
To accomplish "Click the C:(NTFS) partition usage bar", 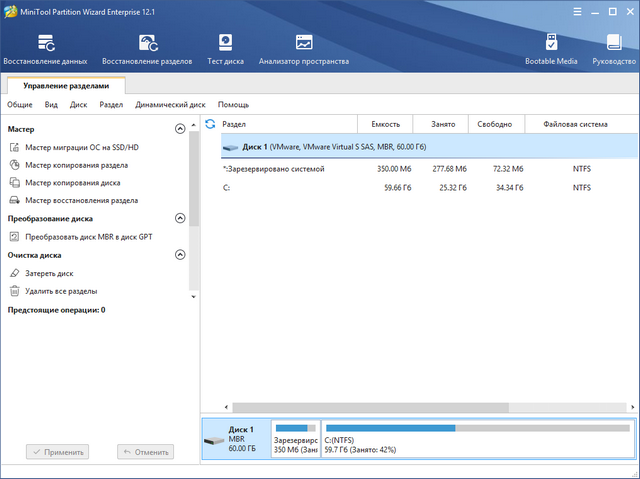I will (x=478, y=428).
